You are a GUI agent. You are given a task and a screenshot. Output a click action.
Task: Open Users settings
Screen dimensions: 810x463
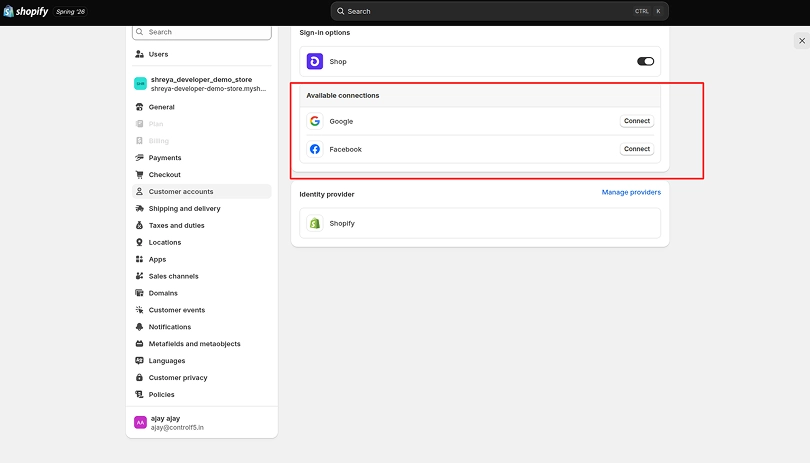[201, 54]
